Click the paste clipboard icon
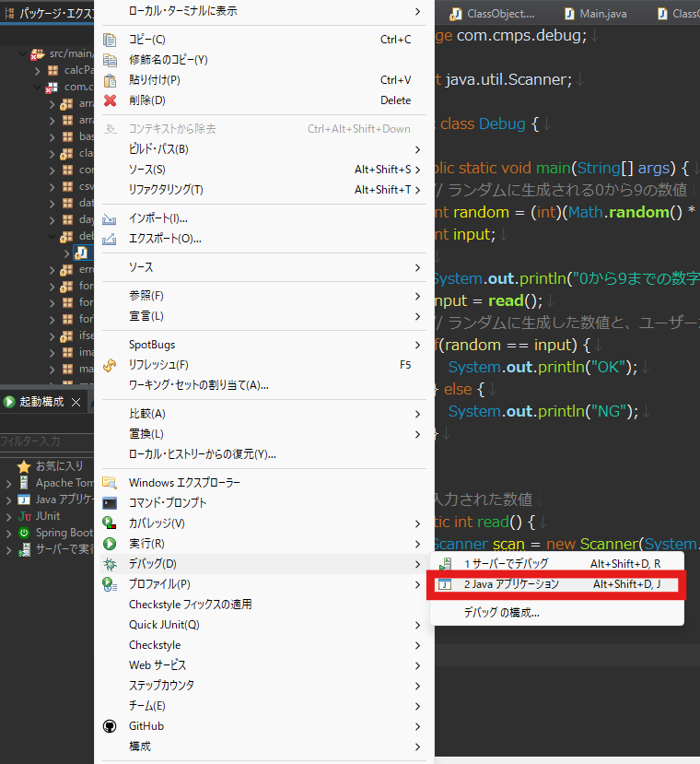The width and height of the screenshot is (700, 764). (x=111, y=80)
